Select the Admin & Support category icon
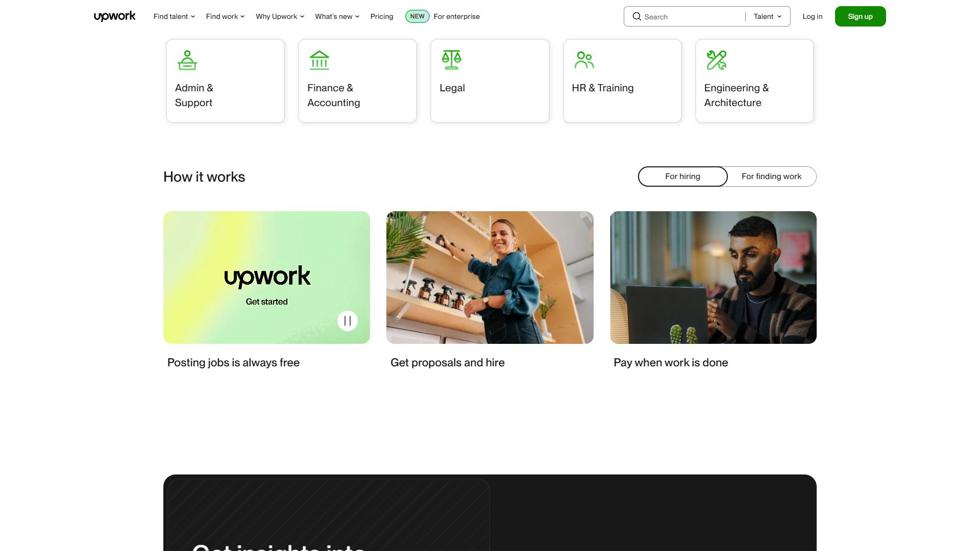This screenshot has height=551, width=980. click(187, 60)
